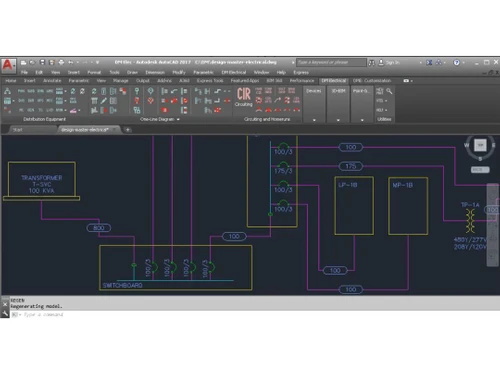Click the CIR Circuiting button

[244, 97]
